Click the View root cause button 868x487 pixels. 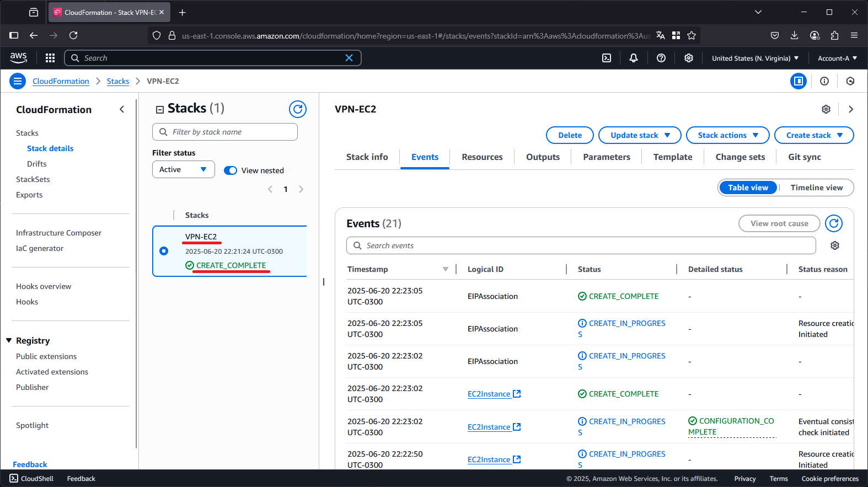click(x=779, y=223)
